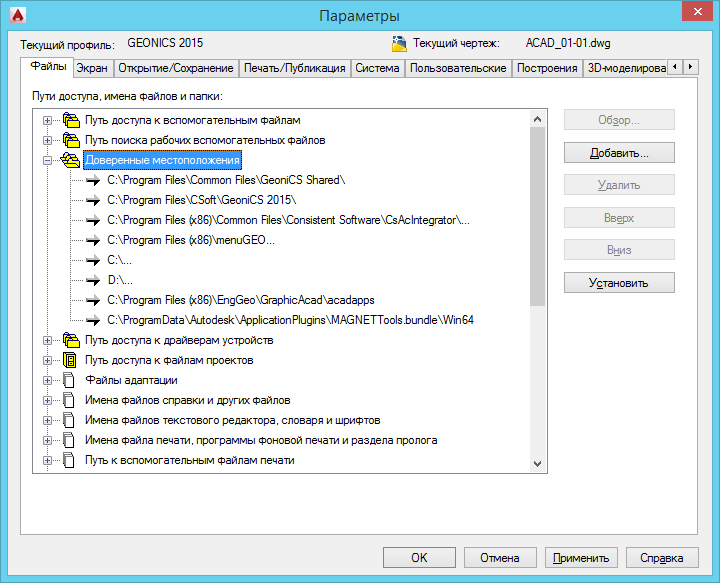Click the tree list scroll-down arrow
The image size is (720, 583).
[x=537, y=463]
